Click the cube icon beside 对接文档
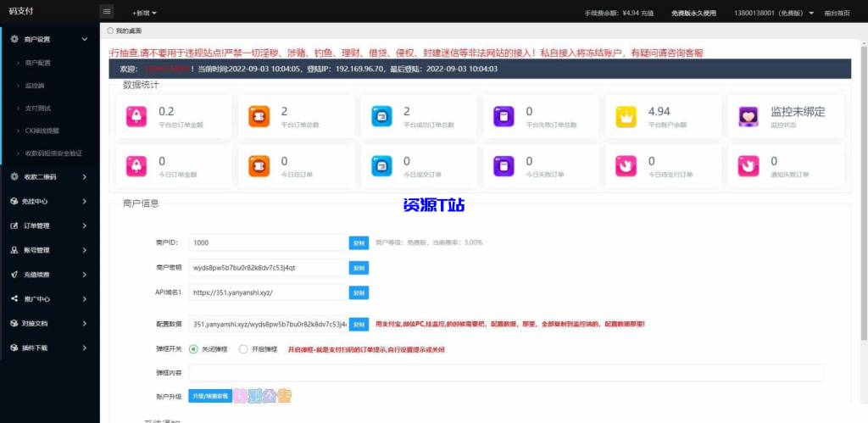Viewport: 868px width, 423px height. point(15,323)
